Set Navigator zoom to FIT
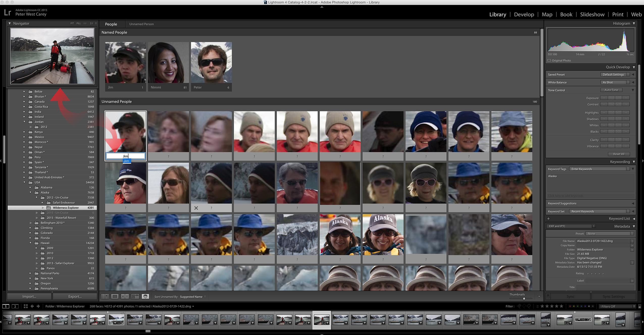The width and height of the screenshot is (644, 335). click(72, 23)
